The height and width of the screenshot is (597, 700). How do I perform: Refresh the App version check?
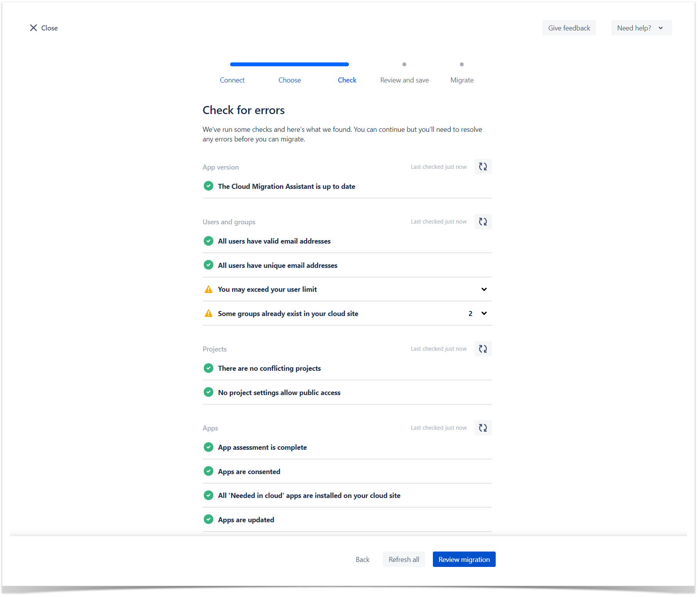[x=483, y=167]
